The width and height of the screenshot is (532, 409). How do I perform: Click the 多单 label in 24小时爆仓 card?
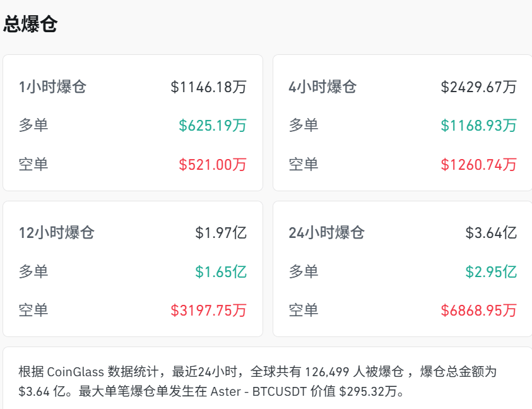click(x=304, y=272)
